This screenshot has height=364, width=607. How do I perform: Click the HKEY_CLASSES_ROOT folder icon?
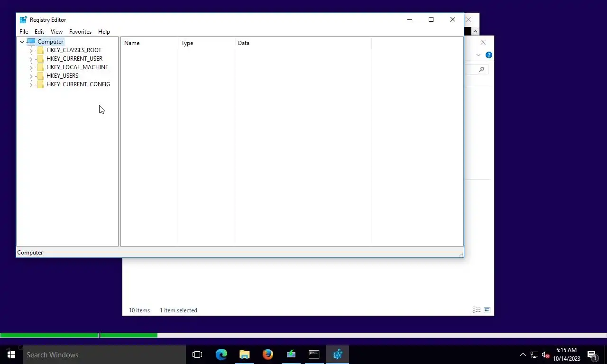(40, 50)
